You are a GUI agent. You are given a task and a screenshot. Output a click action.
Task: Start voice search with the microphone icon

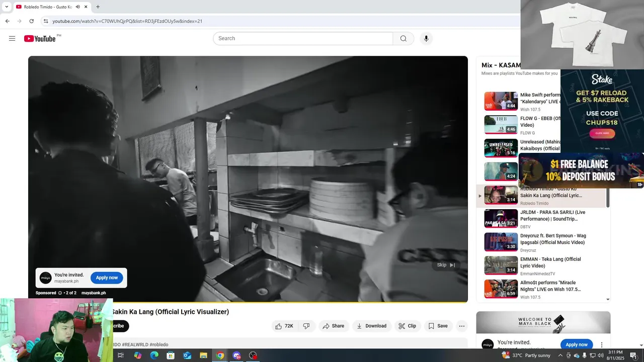pos(426,39)
